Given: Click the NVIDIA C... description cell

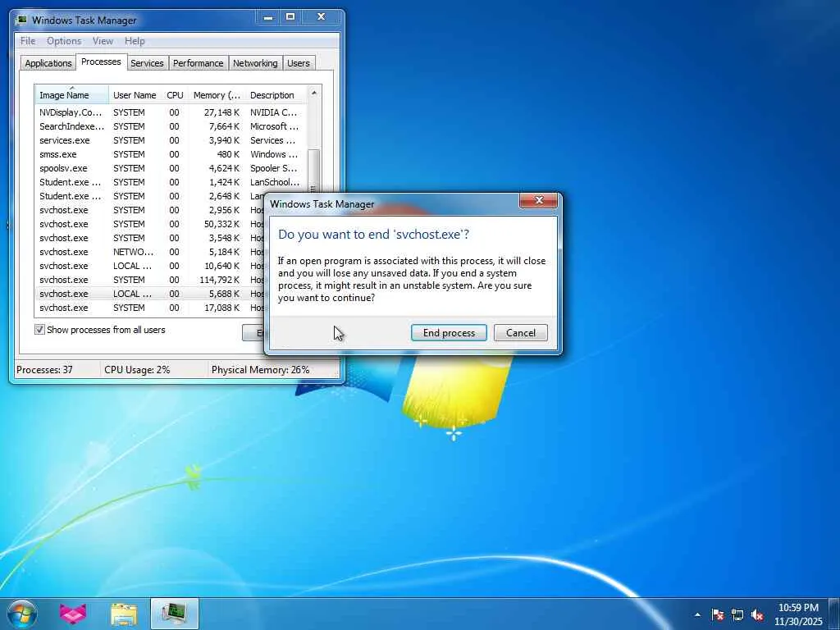Looking at the screenshot, I should pyautogui.click(x=274, y=112).
